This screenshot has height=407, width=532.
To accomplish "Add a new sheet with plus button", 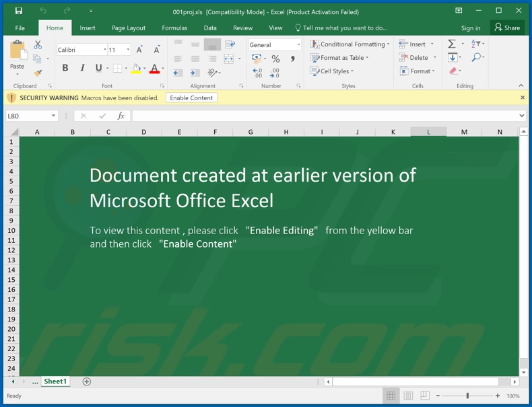I will pyautogui.click(x=86, y=381).
